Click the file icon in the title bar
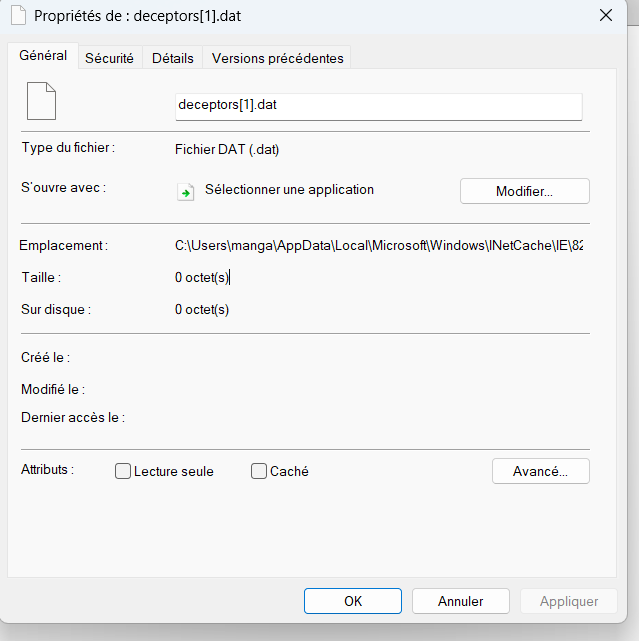Screen dimensions: 639x641 [x=18, y=16]
